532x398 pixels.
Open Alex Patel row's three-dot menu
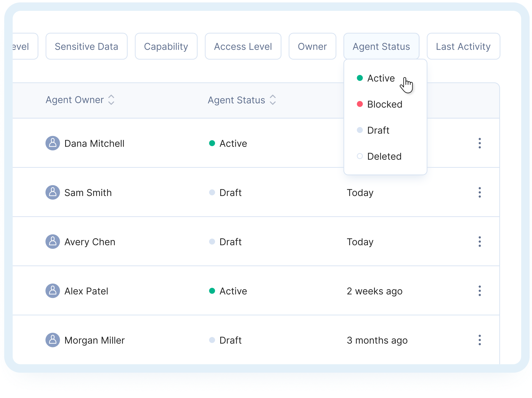point(480,291)
